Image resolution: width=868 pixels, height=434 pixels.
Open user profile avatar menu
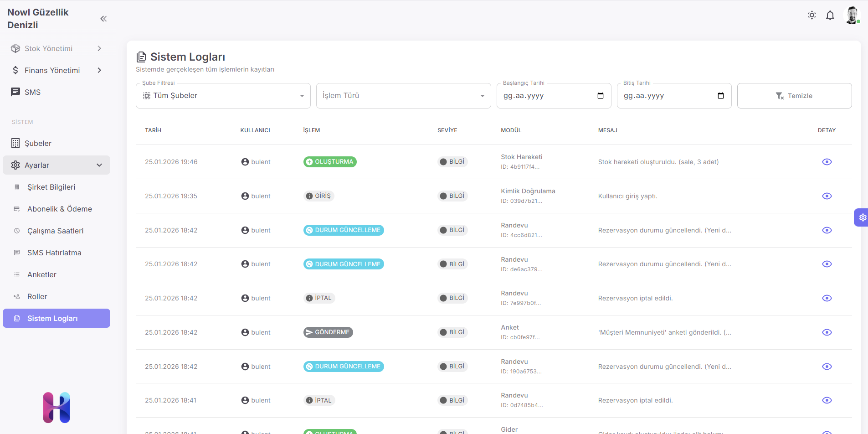(x=852, y=15)
